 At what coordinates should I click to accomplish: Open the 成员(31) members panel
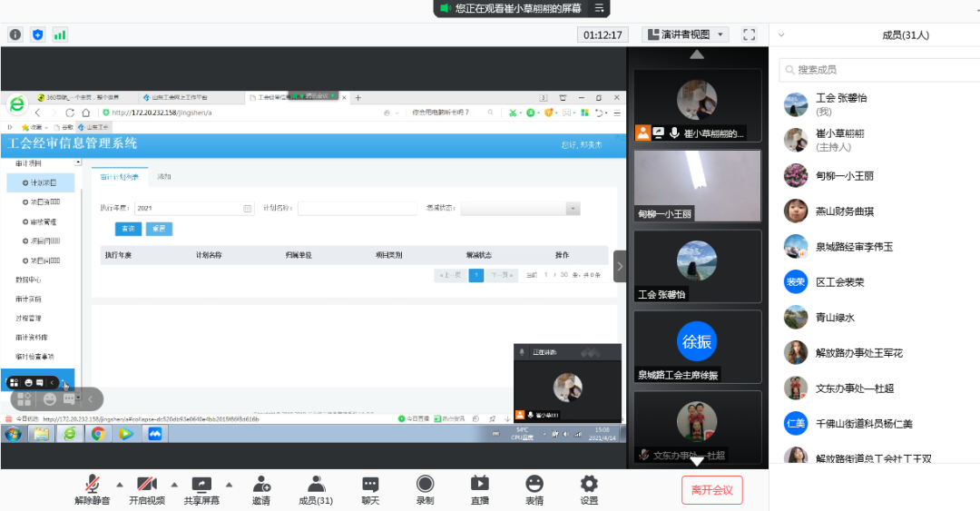316,486
